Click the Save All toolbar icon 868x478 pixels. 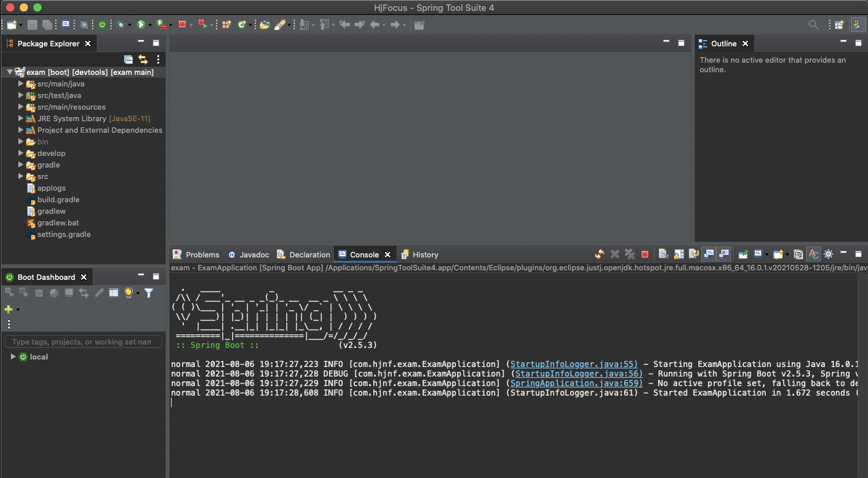click(x=47, y=25)
